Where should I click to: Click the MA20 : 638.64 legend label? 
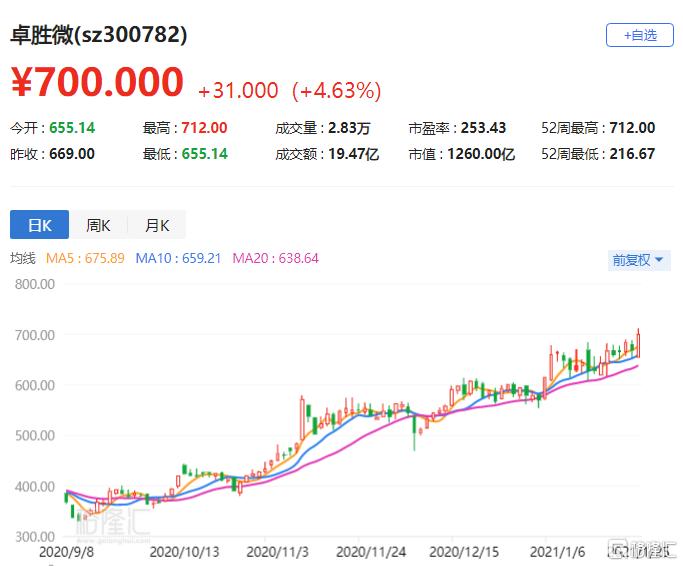click(x=275, y=258)
